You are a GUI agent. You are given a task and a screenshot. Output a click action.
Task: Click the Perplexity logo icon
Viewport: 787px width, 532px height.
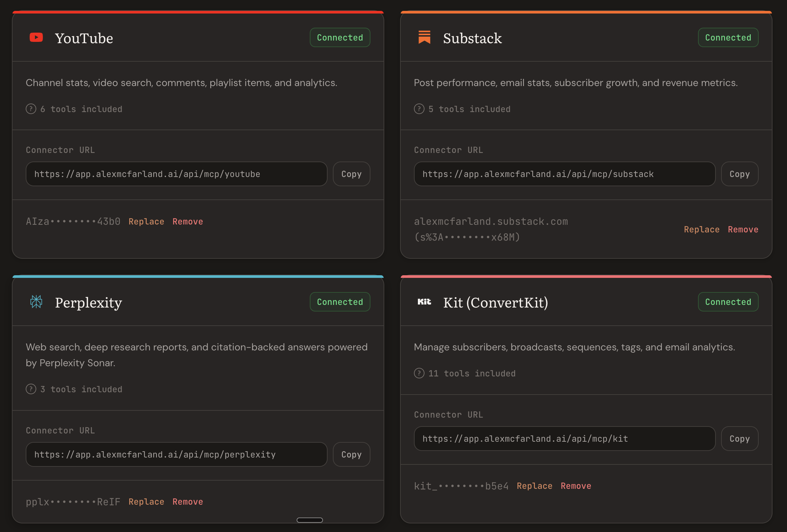click(36, 302)
